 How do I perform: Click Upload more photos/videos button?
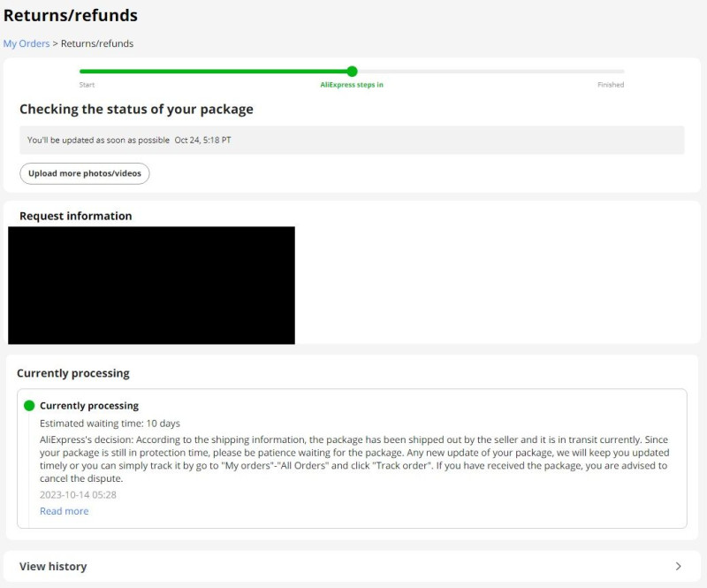click(85, 173)
